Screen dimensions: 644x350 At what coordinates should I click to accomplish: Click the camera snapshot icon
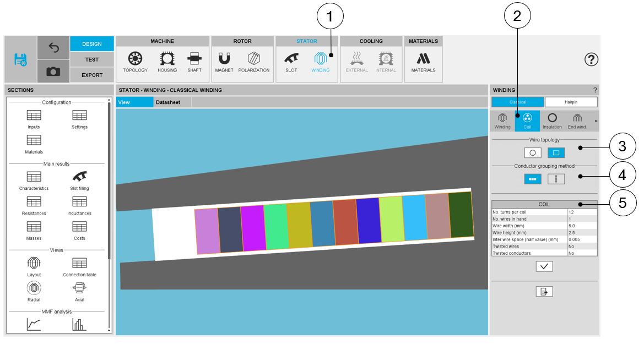click(x=53, y=72)
